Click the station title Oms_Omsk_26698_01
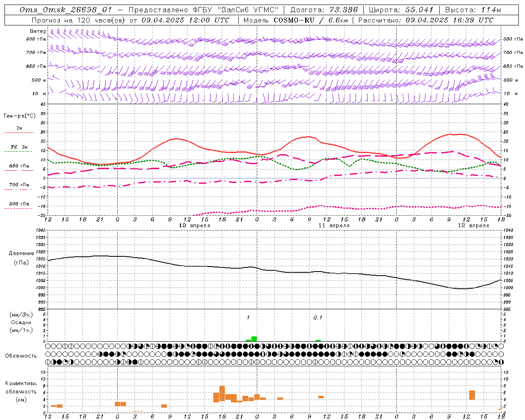Image resolution: width=525 pixels, height=420 pixels. pos(66,10)
